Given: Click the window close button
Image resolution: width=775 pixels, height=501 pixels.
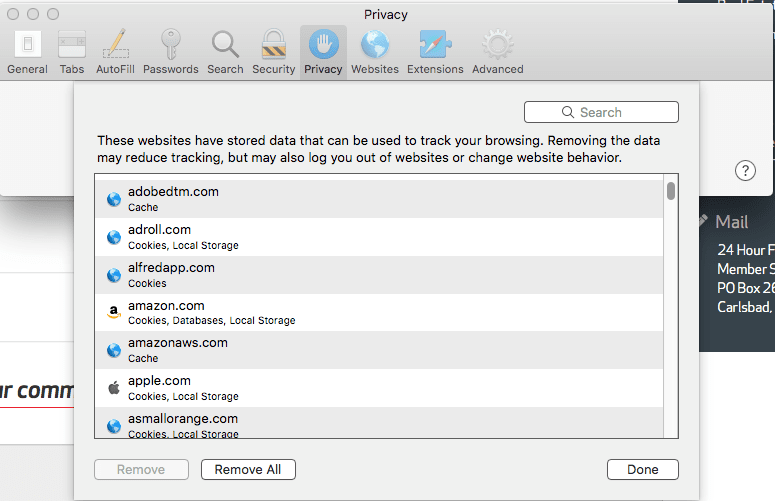Looking at the screenshot, I should click(x=13, y=14).
